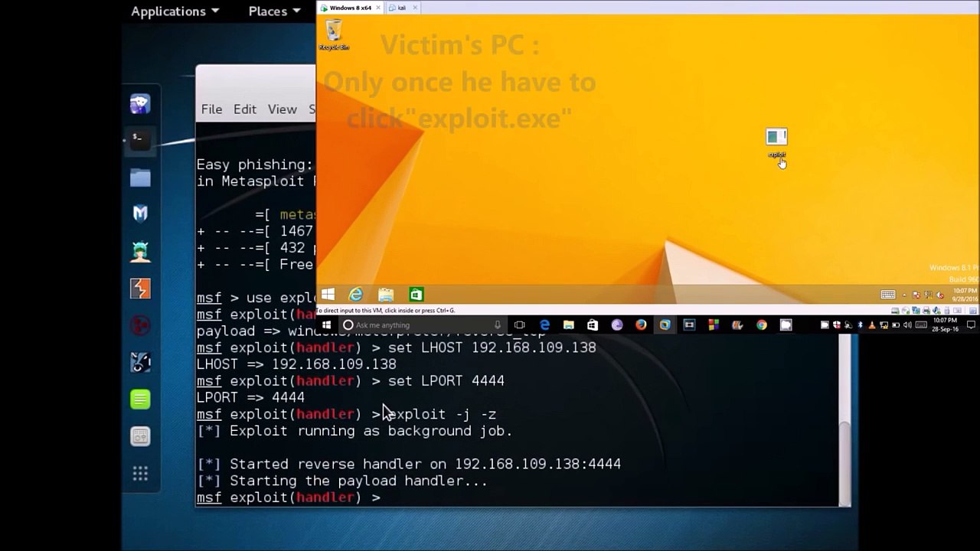
Task: Open Places menu in Kali top bar
Action: coord(274,11)
